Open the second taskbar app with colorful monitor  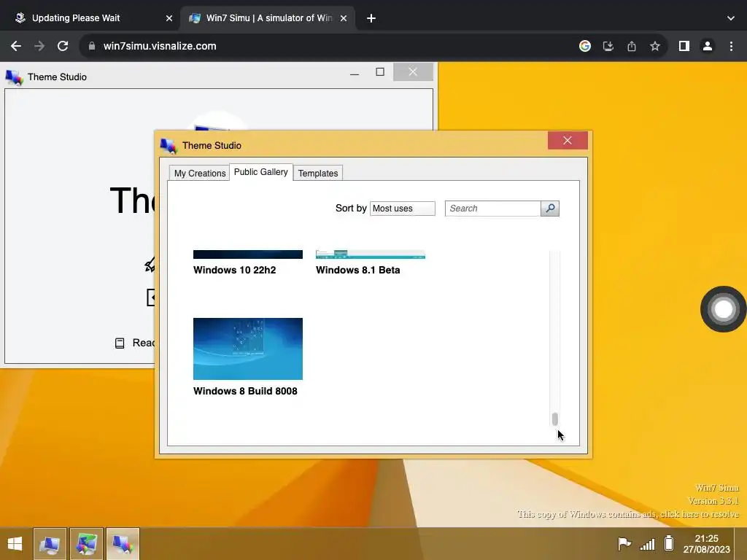(x=86, y=544)
